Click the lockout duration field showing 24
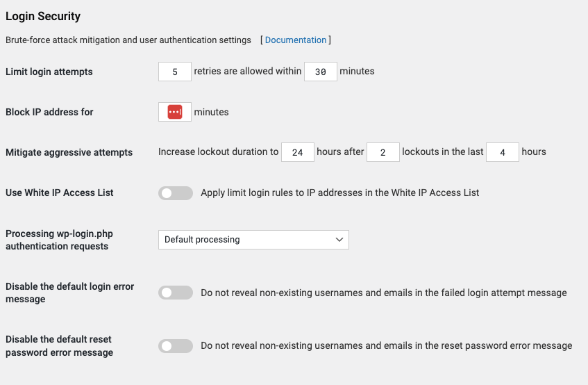 [298, 152]
